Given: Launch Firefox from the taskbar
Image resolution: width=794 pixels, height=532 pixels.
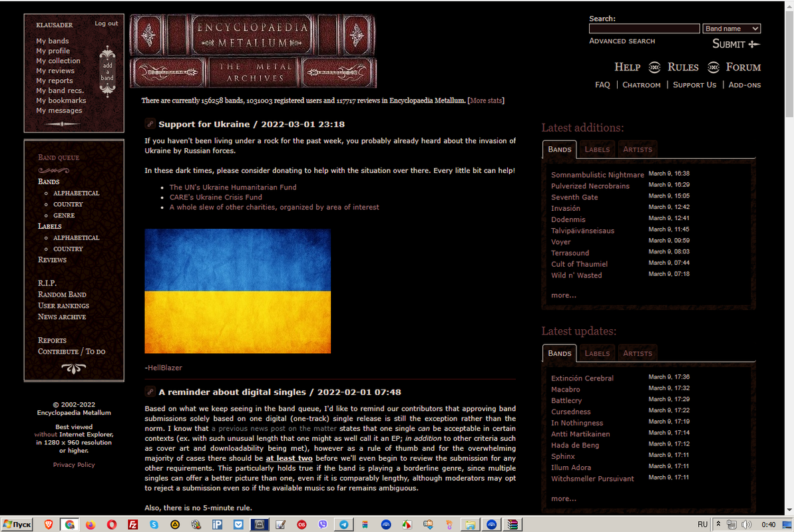Looking at the screenshot, I should pyautogui.click(x=91, y=525).
